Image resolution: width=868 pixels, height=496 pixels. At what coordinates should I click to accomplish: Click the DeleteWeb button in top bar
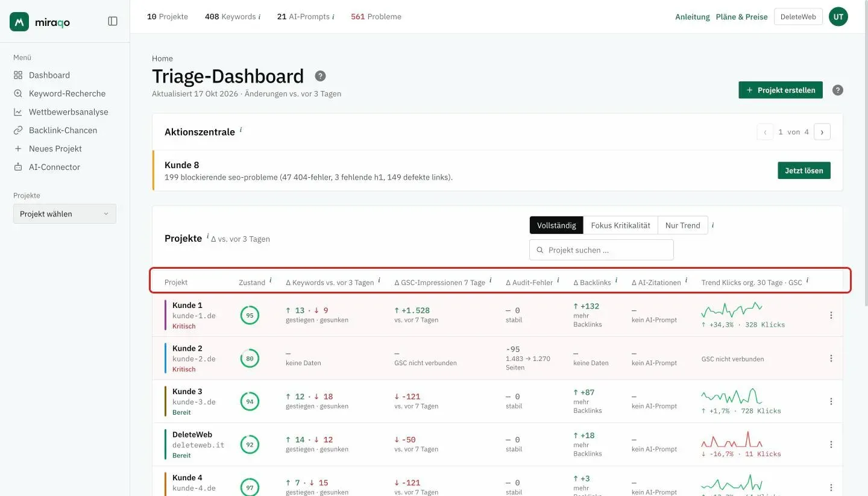click(798, 17)
